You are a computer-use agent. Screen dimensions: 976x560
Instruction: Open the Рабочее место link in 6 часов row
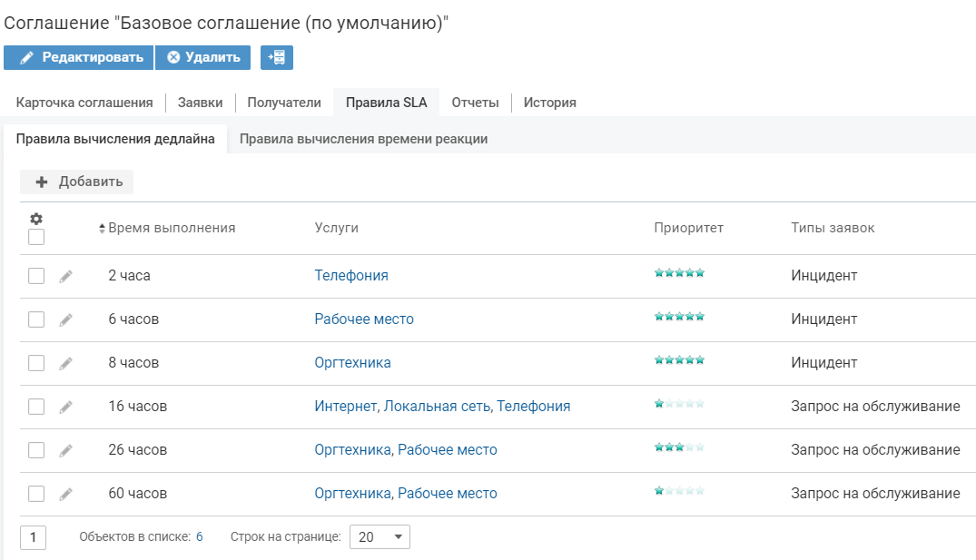[364, 319]
